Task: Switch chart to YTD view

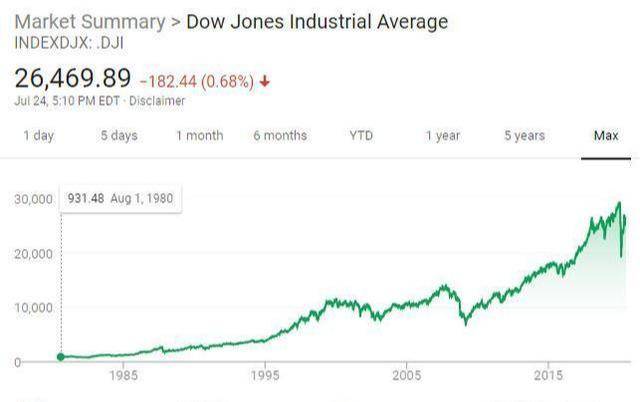Action: point(361,136)
